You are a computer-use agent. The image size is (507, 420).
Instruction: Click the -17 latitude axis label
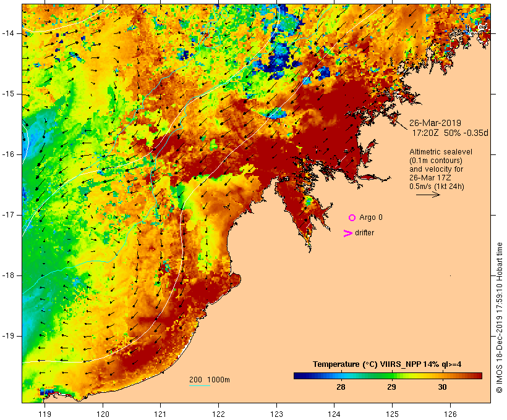8,215
